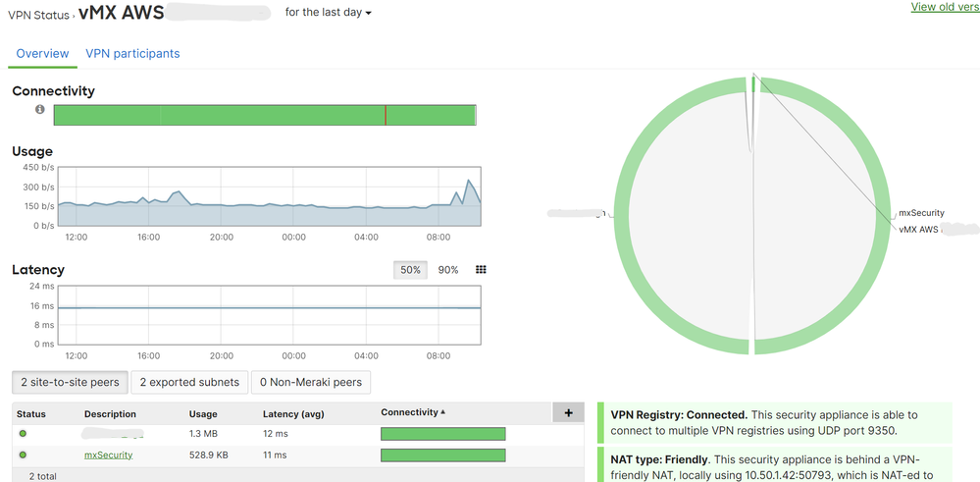Click the connectivity bar in the 12 ms row
Image resolution: width=980 pixels, height=482 pixels.
(x=443, y=434)
